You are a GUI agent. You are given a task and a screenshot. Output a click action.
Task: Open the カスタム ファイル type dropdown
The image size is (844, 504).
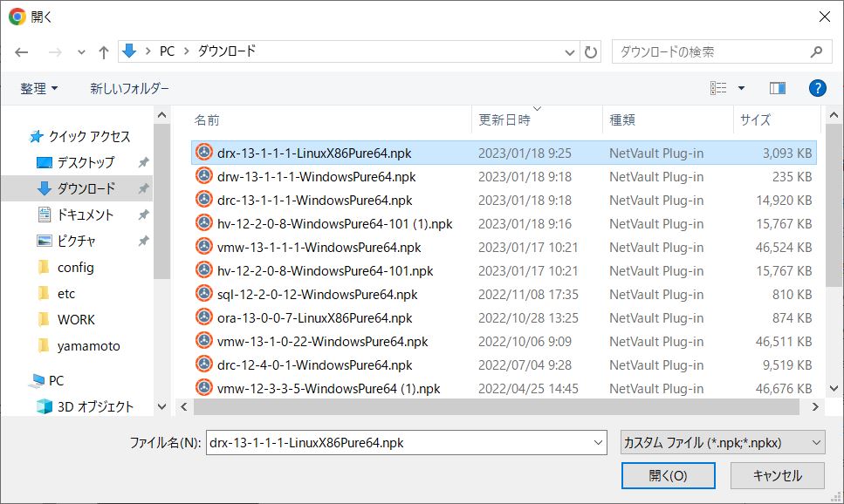pos(723,443)
